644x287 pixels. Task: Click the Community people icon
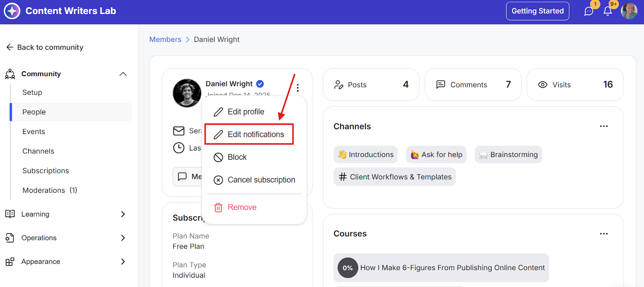[x=10, y=74]
